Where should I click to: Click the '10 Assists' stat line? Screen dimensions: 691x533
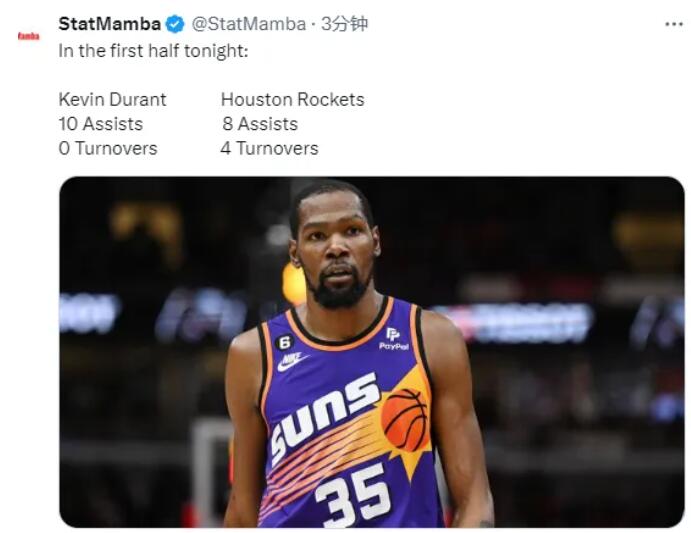click(100, 124)
